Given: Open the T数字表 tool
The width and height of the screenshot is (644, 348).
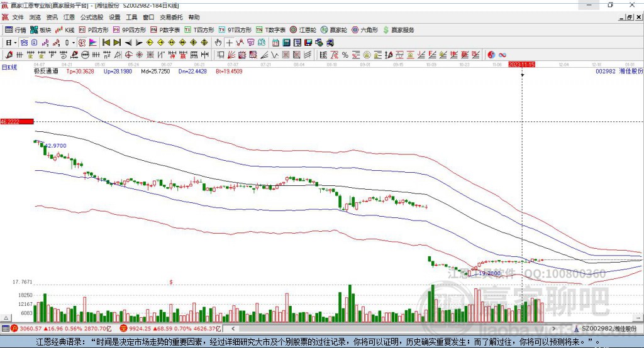Looking at the screenshot, I should 270,30.
